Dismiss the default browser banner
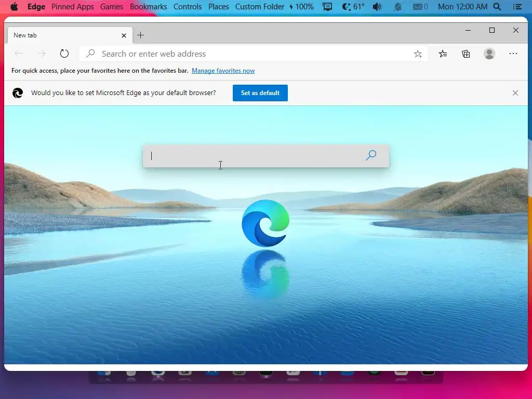 pyautogui.click(x=515, y=92)
